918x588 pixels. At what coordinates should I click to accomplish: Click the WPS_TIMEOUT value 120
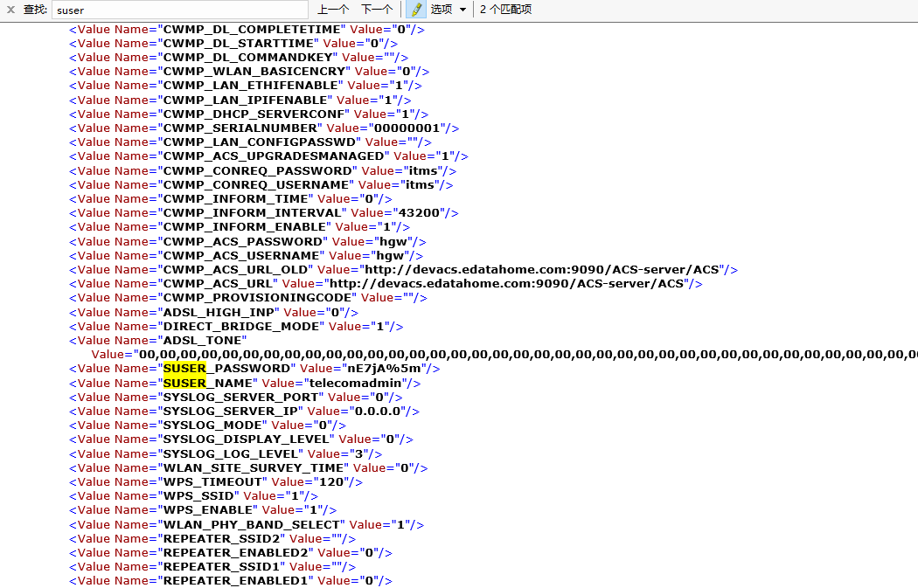(x=331, y=481)
